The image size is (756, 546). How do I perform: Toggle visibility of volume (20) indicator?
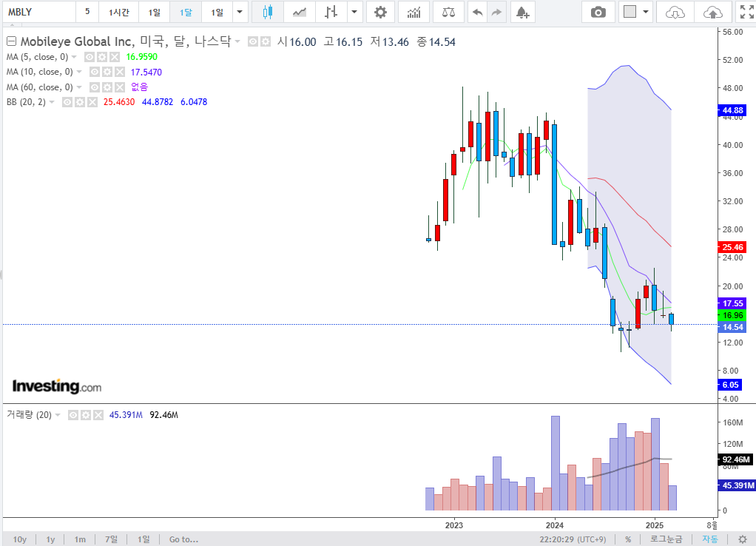[x=73, y=415]
